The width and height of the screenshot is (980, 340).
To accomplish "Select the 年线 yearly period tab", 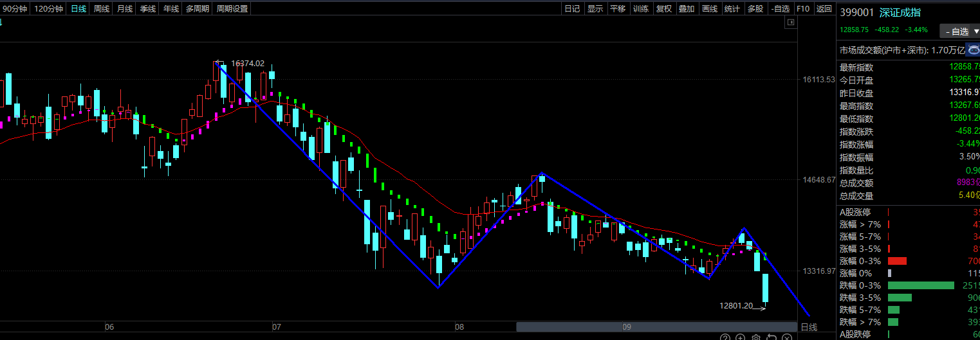I will [x=171, y=8].
